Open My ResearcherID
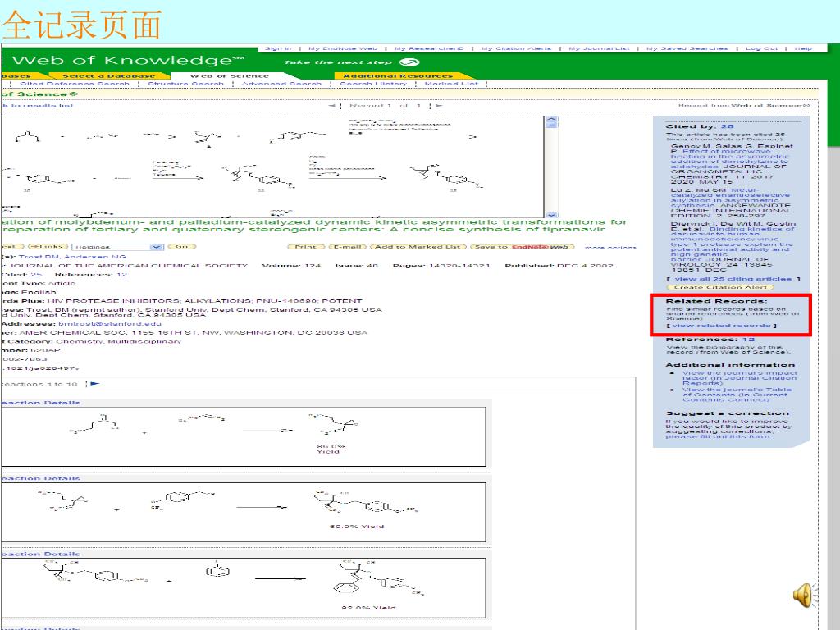 coord(429,48)
